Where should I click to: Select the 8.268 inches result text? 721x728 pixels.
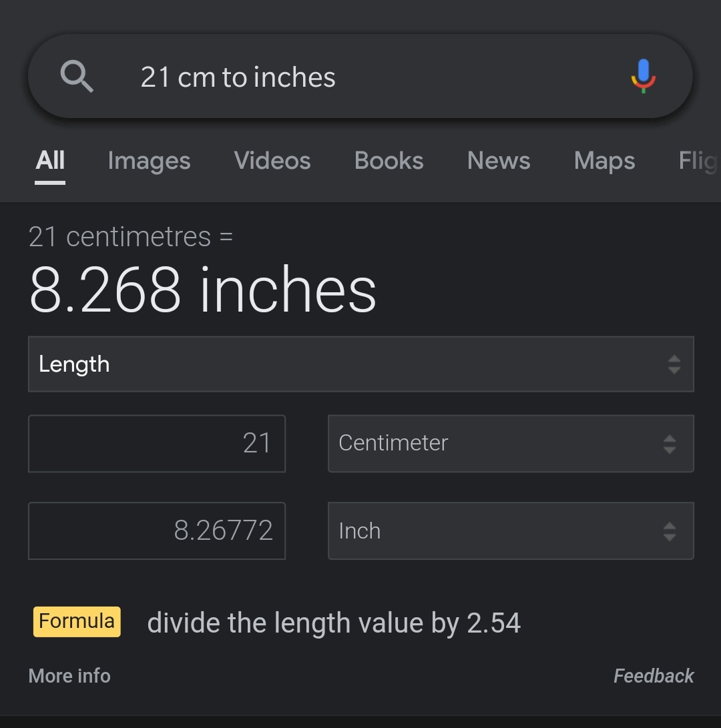202,289
